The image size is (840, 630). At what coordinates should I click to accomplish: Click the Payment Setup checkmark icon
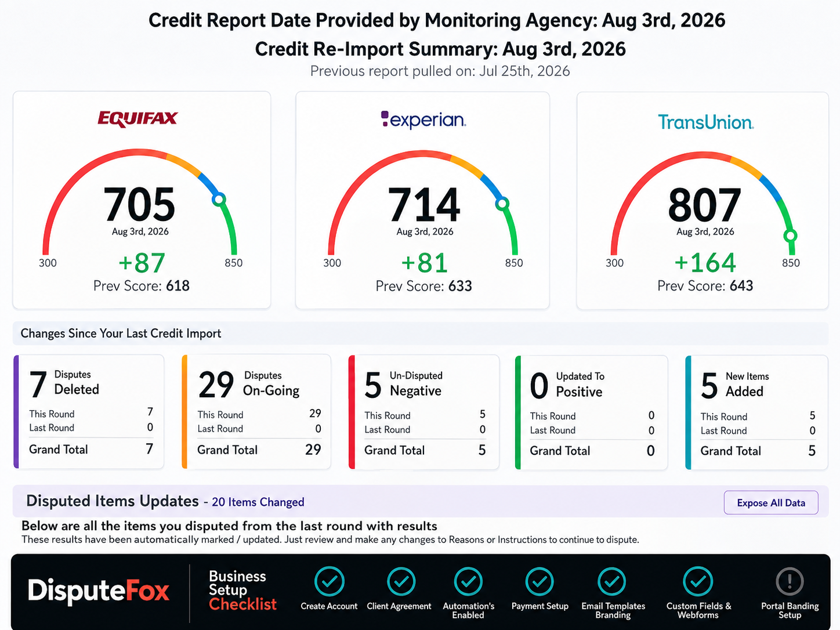pyautogui.click(x=540, y=581)
